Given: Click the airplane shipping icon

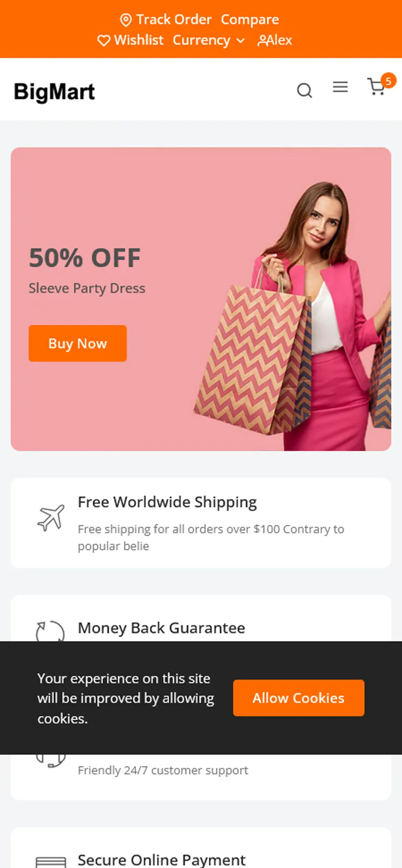Looking at the screenshot, I should (51, 518).
